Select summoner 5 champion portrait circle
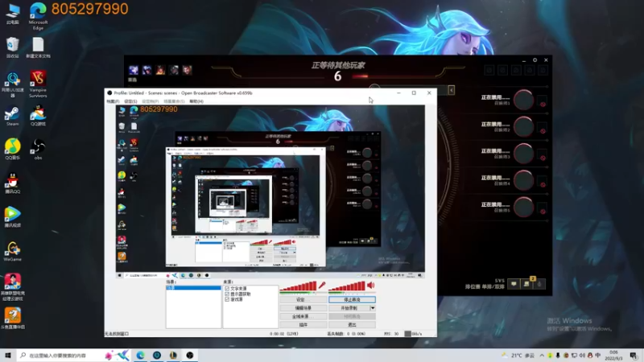Image resolution: width=644 pixels, height=362 pixels. (524, 207)
